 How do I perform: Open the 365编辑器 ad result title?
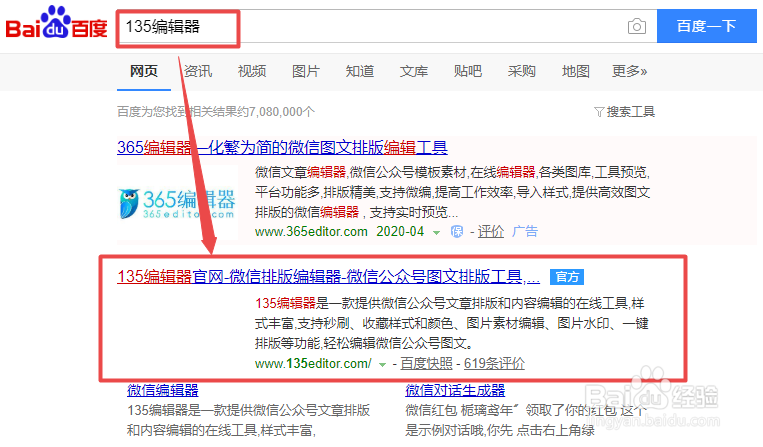coord(282,147)
